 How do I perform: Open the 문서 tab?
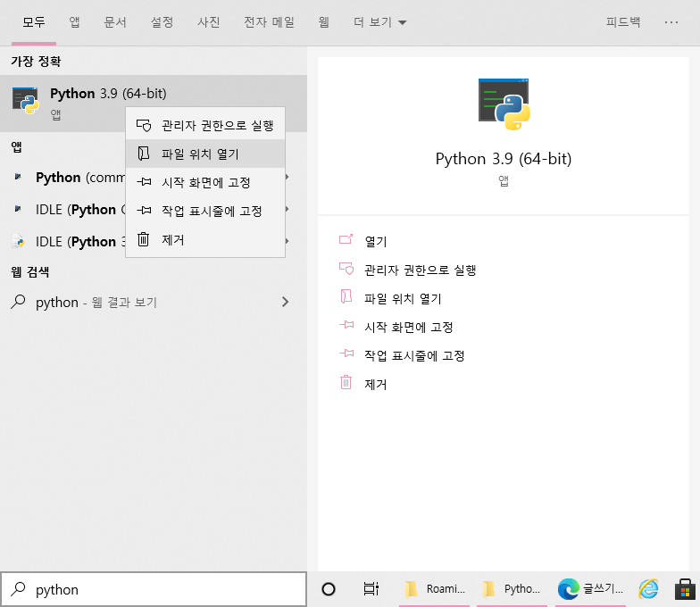click(x=115, y=21)
